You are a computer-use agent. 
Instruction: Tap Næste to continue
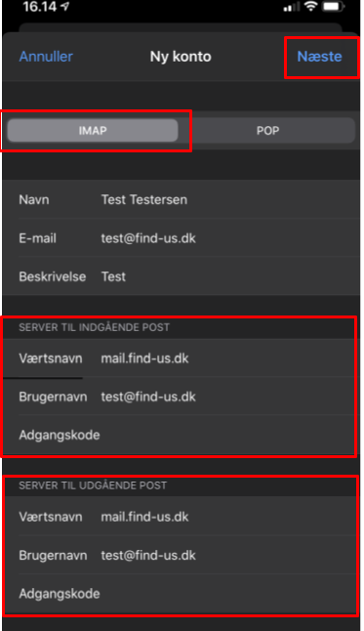(319, 57)
